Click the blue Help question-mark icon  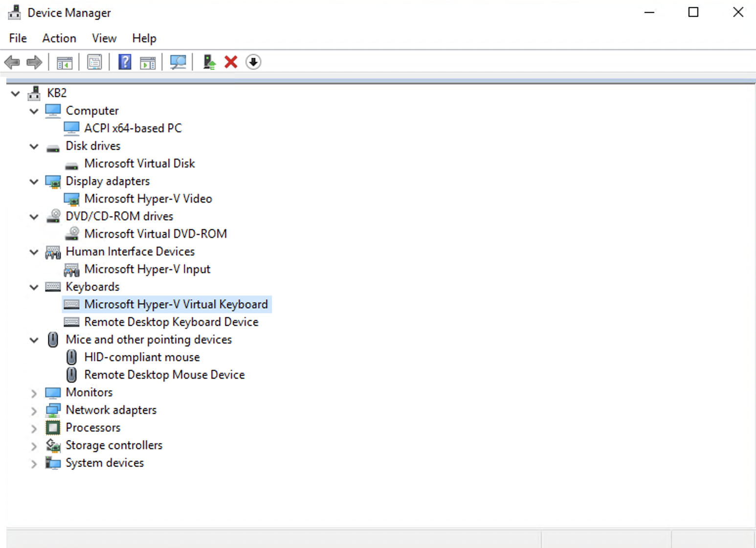tap(125, 62)
